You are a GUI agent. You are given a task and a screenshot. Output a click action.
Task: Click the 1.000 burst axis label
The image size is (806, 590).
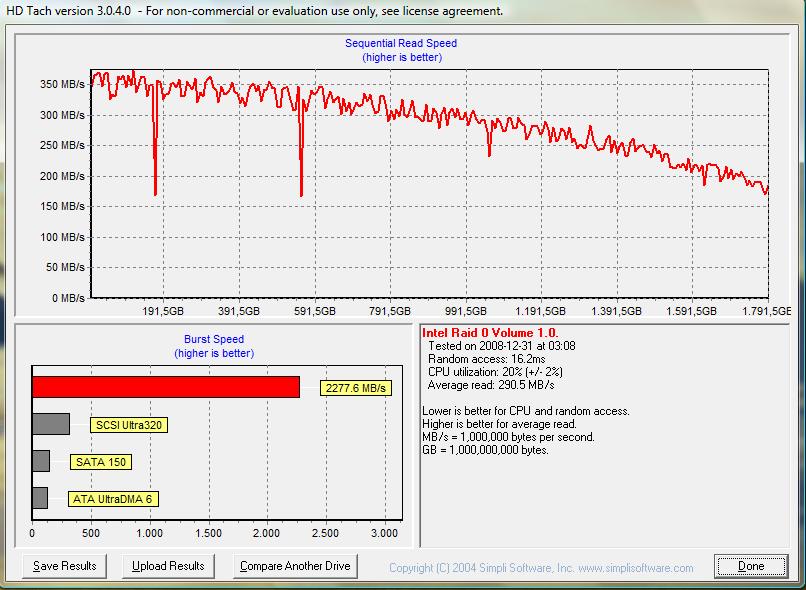(x=150, y=533)
